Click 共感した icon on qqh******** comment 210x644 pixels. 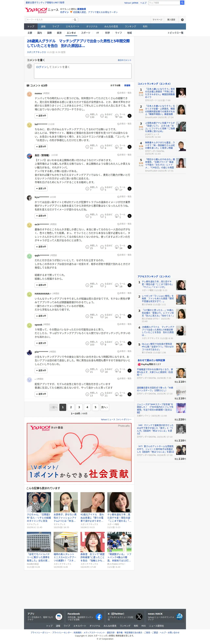87,285
